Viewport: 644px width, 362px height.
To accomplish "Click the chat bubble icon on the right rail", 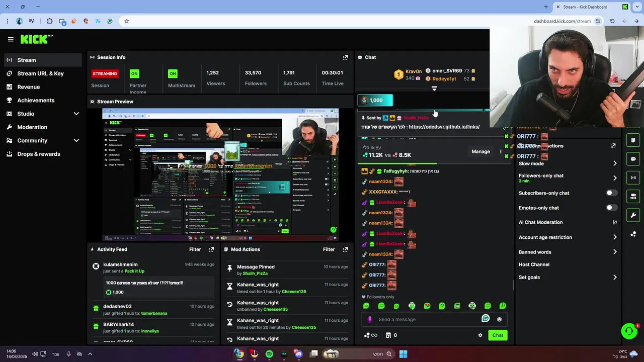I will [x=633, y=159].
